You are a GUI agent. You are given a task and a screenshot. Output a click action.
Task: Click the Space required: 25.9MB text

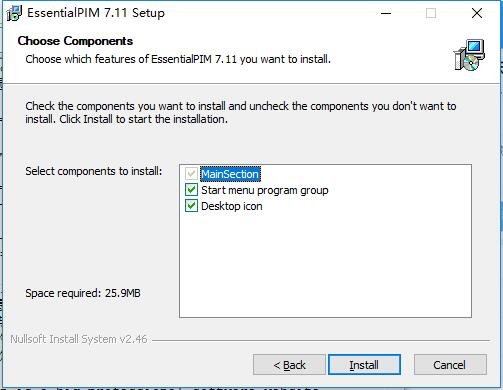click(x=83, y=293)
